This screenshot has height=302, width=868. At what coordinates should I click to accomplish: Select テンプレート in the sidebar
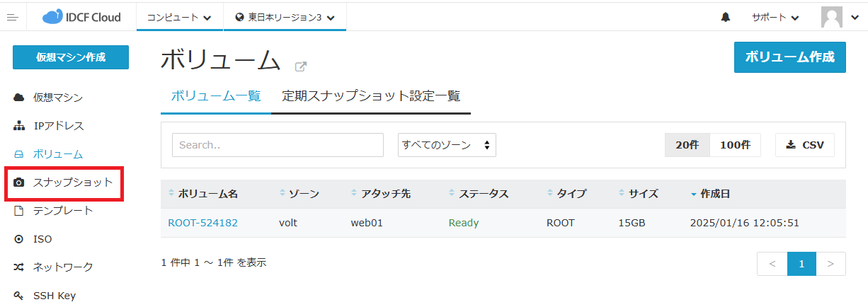coord(62,211)
